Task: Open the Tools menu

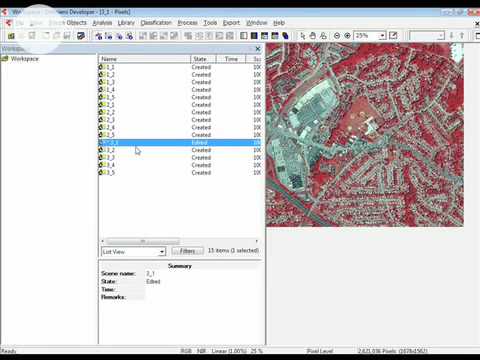Action: point(210,23)
